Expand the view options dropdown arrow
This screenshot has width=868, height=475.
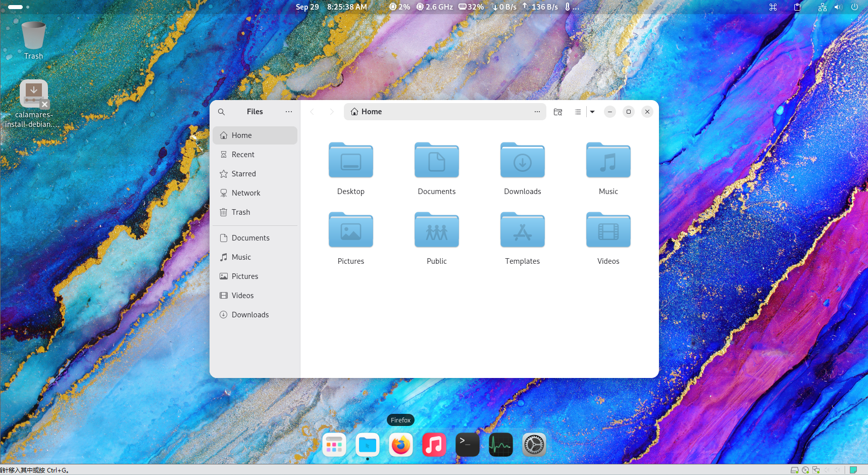coord(592,112)
